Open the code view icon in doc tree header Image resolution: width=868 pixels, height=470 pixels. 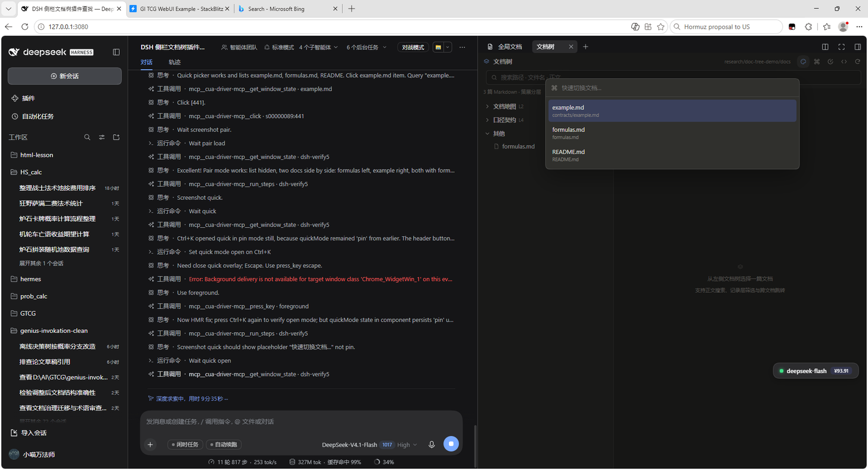coord(844,61)
